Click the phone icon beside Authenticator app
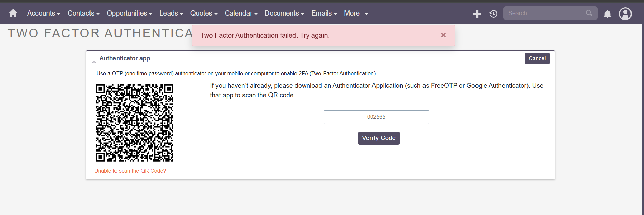This screenshot has width=644, height=215. 94,59
